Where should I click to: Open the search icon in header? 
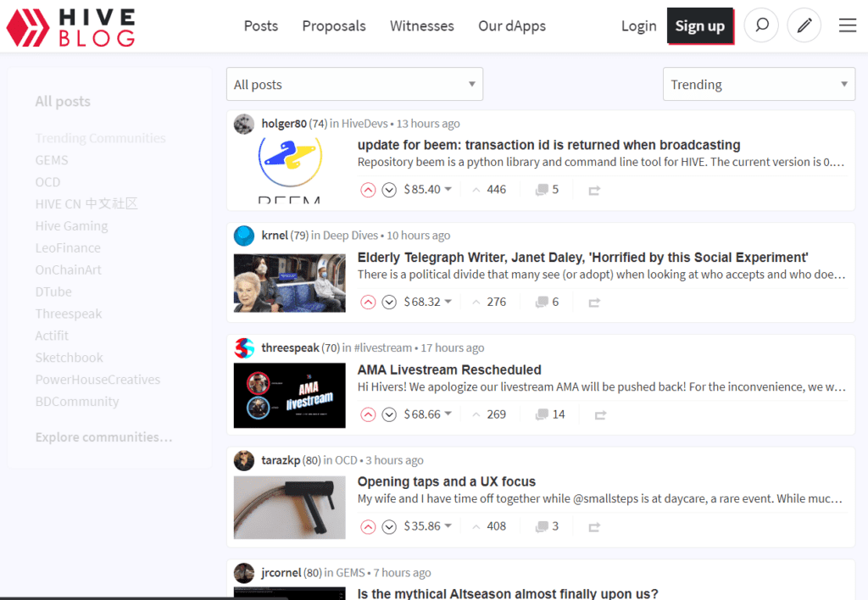[x=761, y=25]
